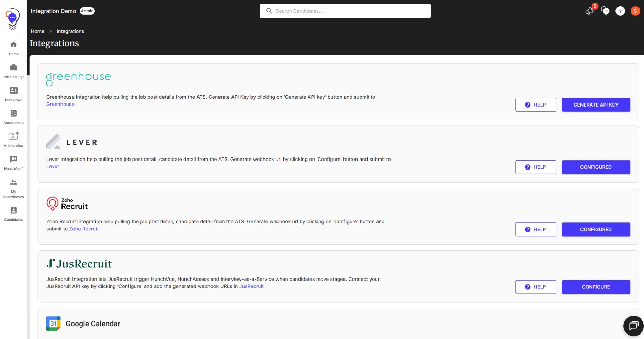This screenshot has height=339, width=644.
Task: Click the help question mark icon
Action: 620,11
